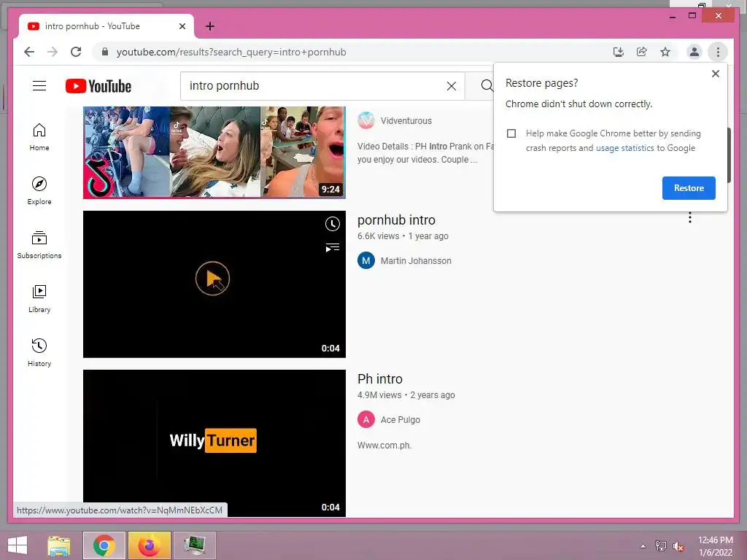Open History in YouTube sidebar
Screen dimensions: 747x560
tap(39, 352)
